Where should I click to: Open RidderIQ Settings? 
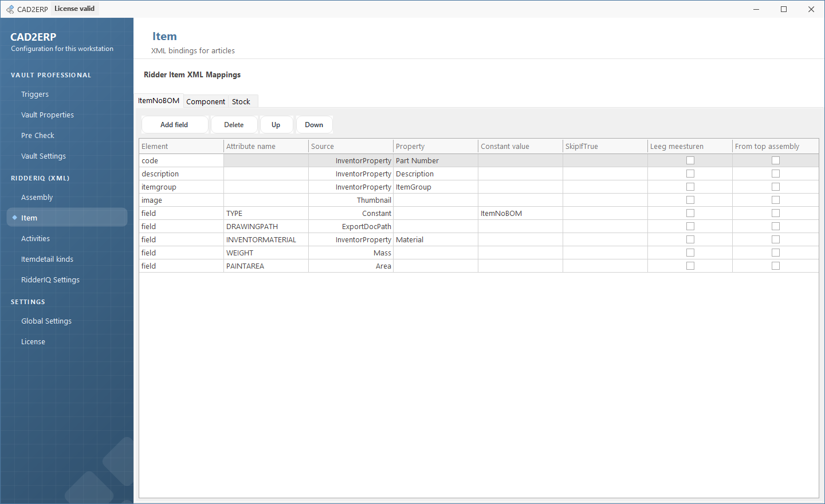point(67,280)
